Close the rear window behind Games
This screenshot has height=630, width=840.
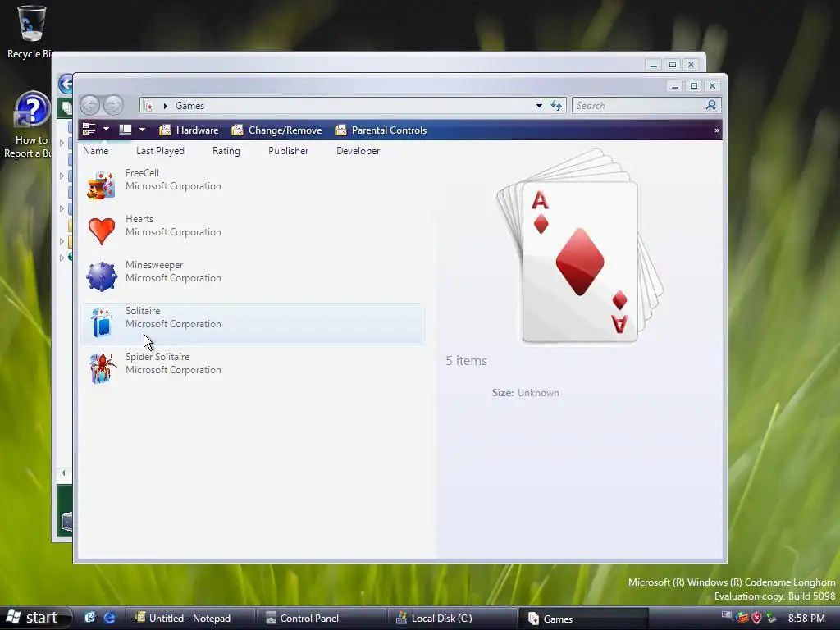[x=691, y=65]
